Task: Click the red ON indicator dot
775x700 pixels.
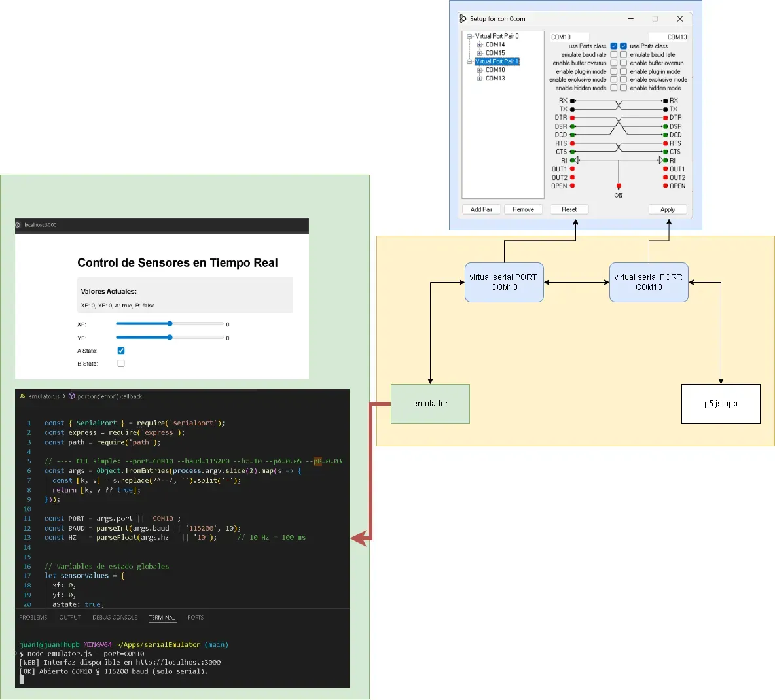Action: (x=619, y=186)
